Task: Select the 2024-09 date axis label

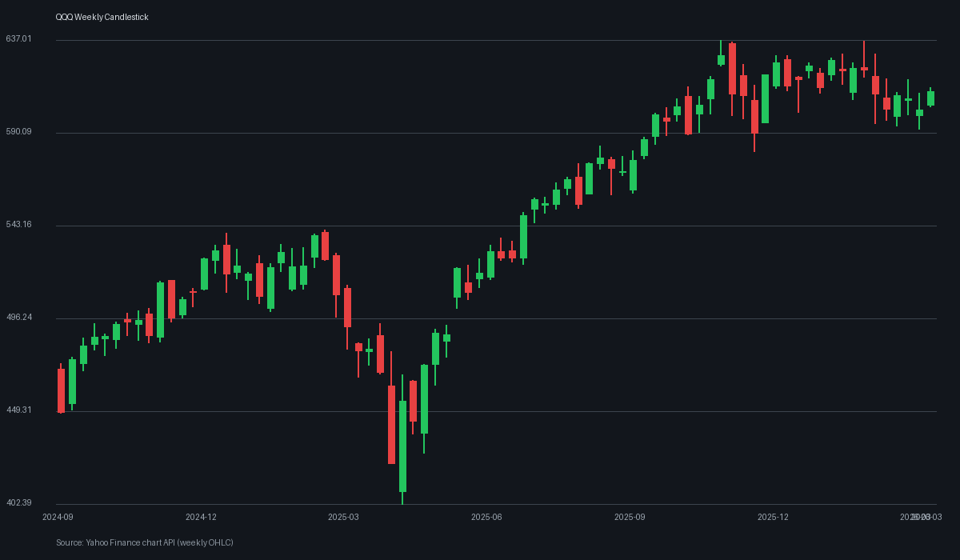Action: (x=58, y=518)
